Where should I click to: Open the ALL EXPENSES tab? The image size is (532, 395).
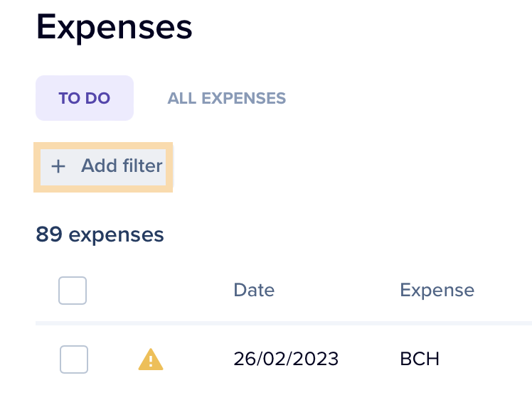pos(227,98)
